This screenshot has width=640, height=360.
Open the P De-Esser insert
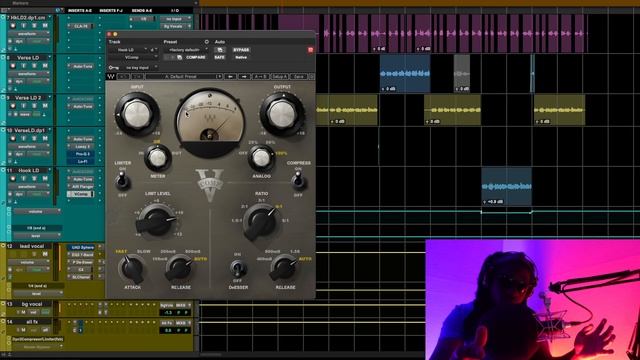click(x=82, y=262)
